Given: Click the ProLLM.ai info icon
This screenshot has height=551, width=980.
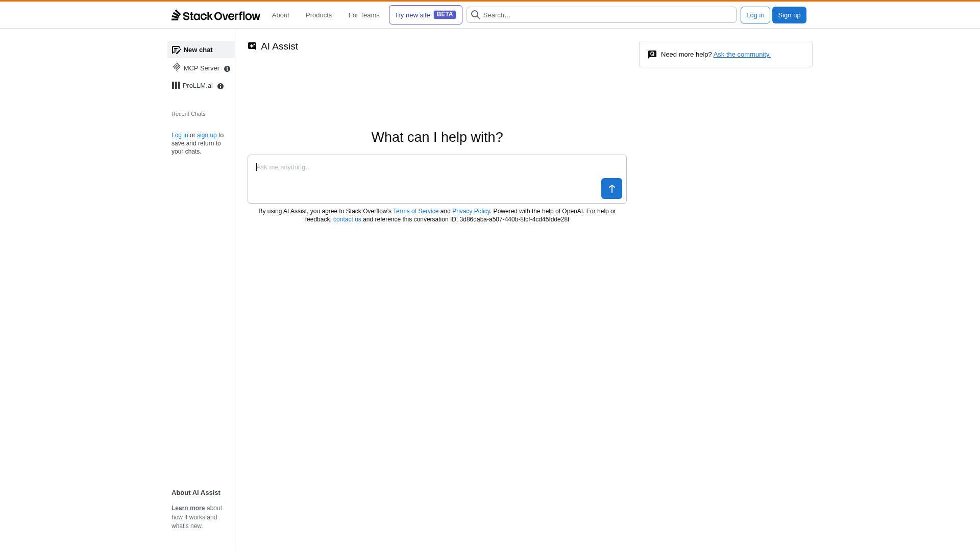Looking at the screenshot, I should coord(220,86).
